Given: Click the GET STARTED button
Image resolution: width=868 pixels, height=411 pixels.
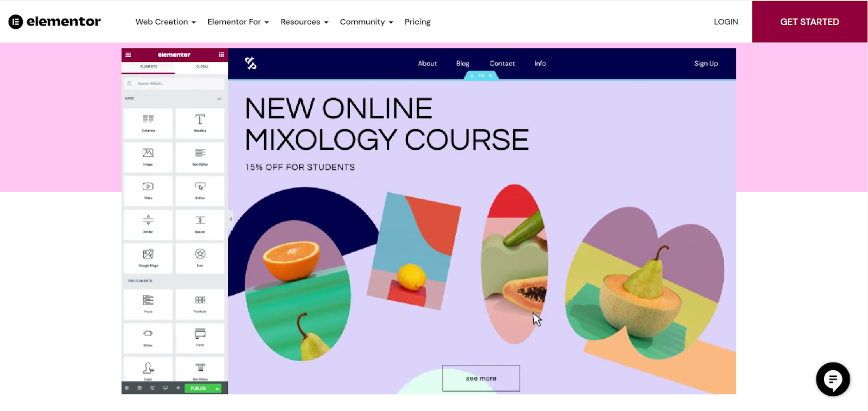Looking at the screenshot, I should pos(809,22).
